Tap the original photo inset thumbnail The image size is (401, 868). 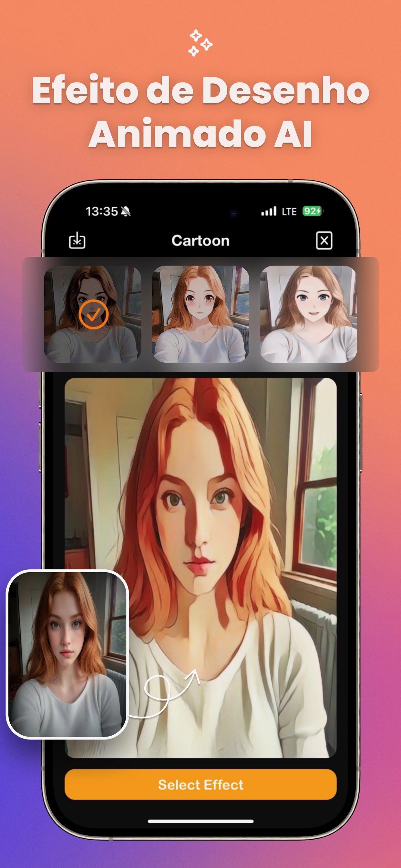[67, 654]
